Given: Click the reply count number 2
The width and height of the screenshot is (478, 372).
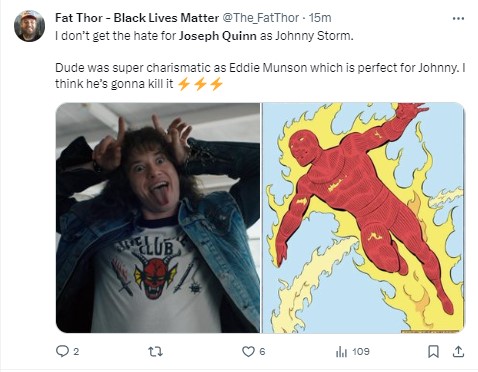Looking at the screenshot, I should click(76, 352).
